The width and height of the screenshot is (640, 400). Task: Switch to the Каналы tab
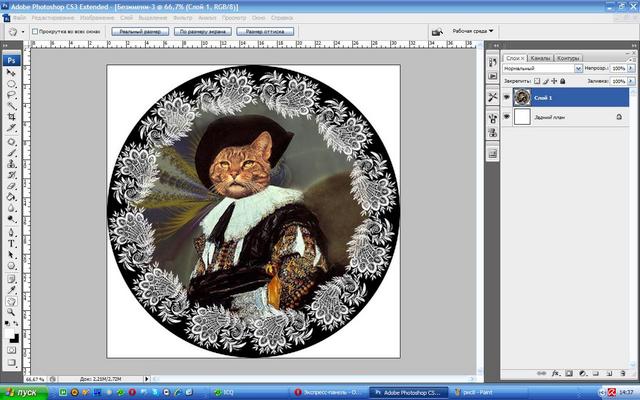pyautogui.click(x=540, y=58)
